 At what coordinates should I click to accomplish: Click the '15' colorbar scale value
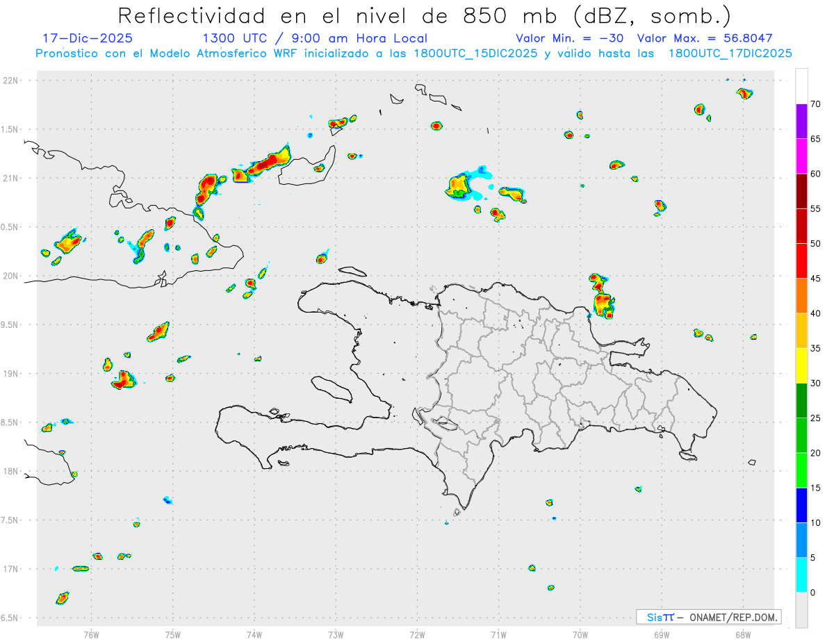pos(816,488)
